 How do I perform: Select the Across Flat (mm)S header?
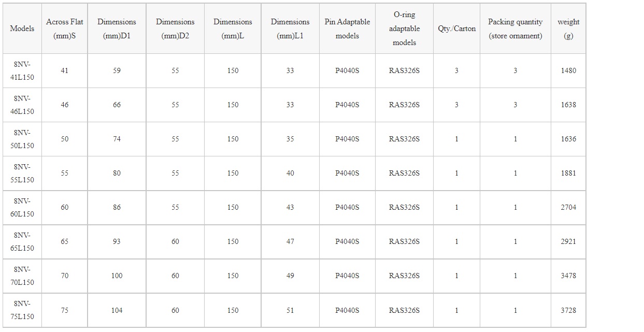click(x=64, y=28)
